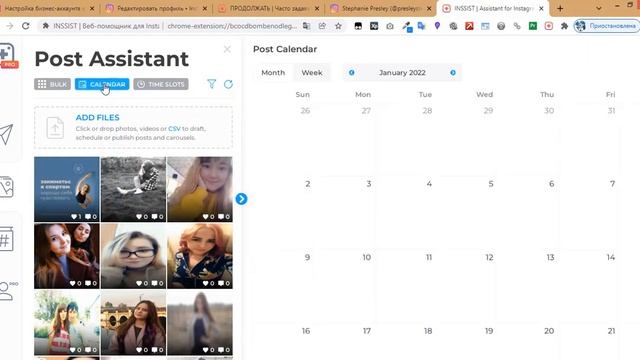The width and height of the screenshot is (640, 360).
Task: Select the yellow sweater selfie thumbnail
Action: coord(200,189)
